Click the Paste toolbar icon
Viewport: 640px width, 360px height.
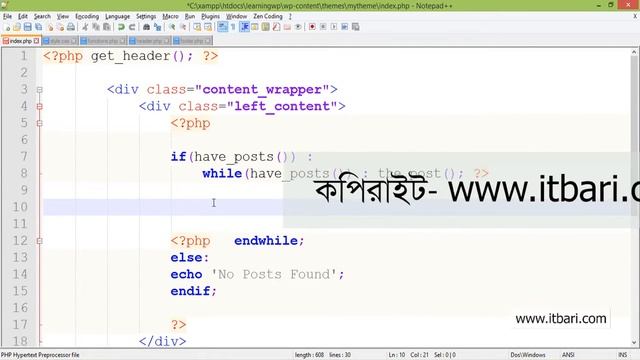(107, 27)
